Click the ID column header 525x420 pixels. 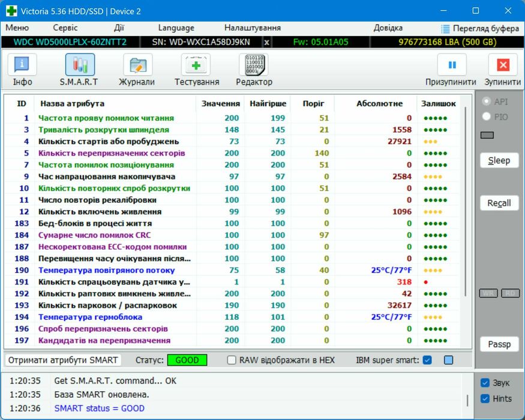[x=22, y=103]
